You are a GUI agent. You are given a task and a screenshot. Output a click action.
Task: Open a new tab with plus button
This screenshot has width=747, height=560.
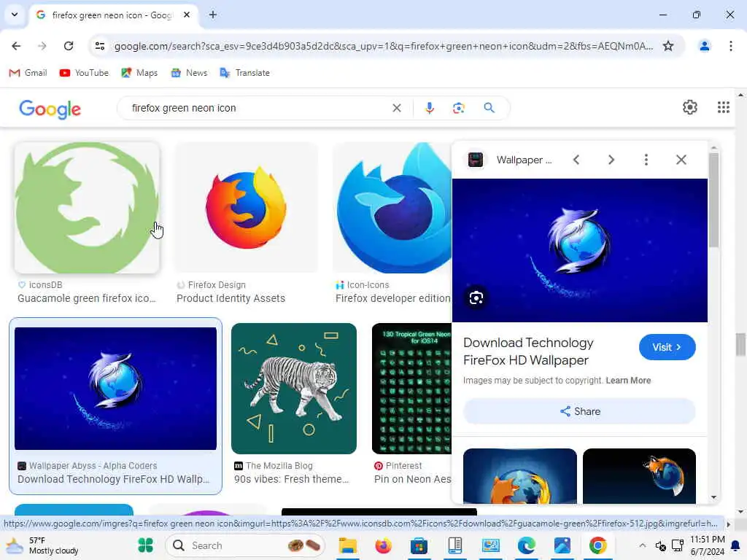tap(213, 15)
